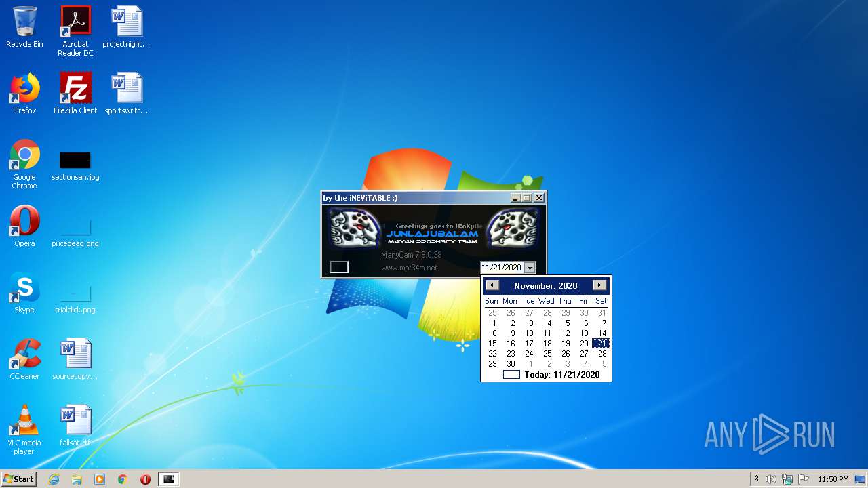
Task: Click the 11/21/2020 date field
Action: point(502,268)
